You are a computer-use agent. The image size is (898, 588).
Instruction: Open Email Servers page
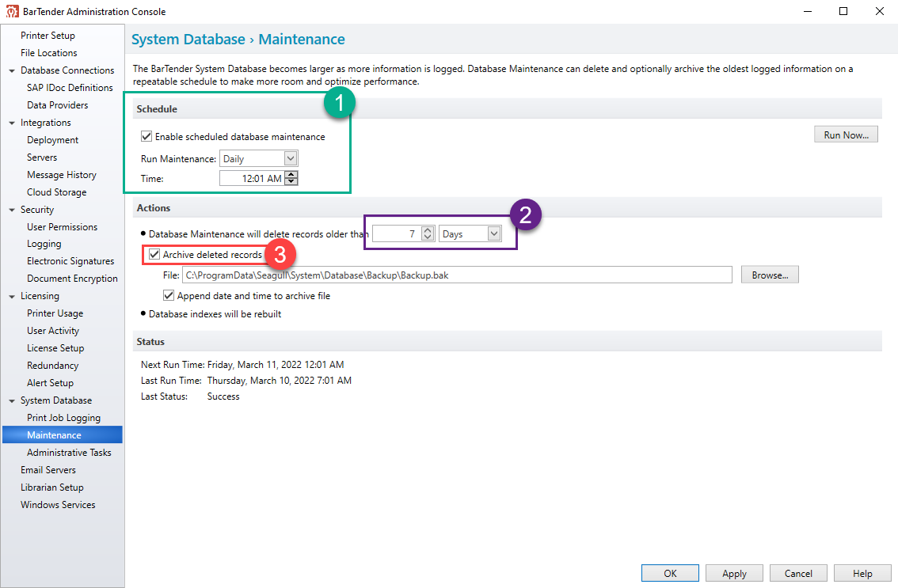[48, 469]
